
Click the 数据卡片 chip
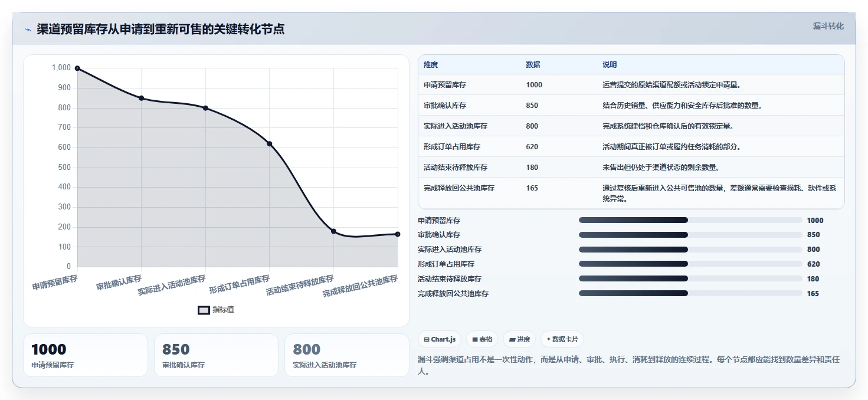[562, 339]
